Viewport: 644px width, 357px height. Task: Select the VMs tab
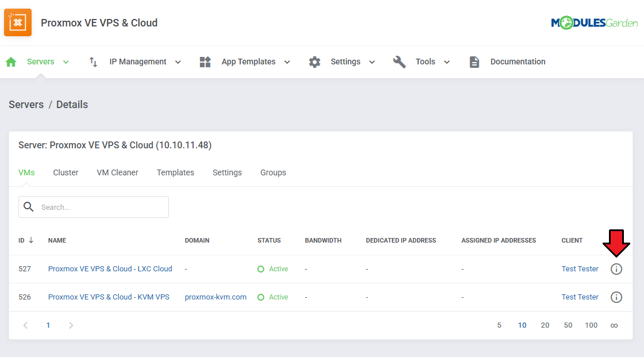pyautogui.click(x=26, y=172)
